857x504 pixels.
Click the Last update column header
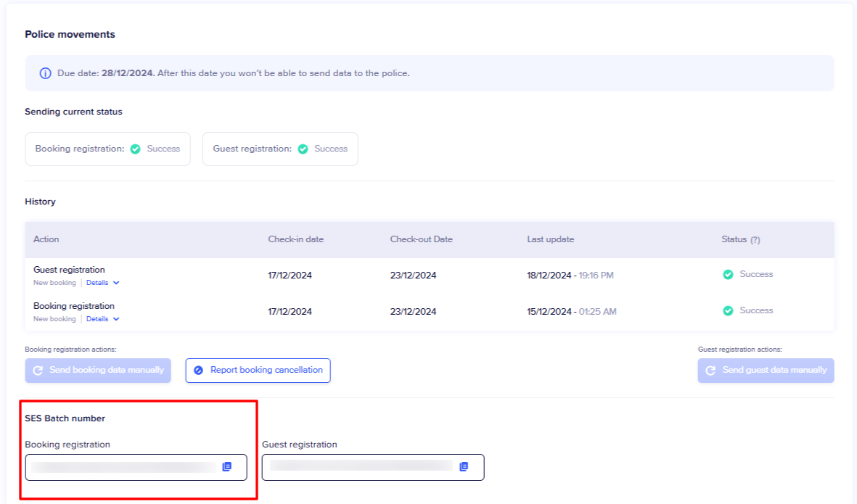[x=550, y=239]
